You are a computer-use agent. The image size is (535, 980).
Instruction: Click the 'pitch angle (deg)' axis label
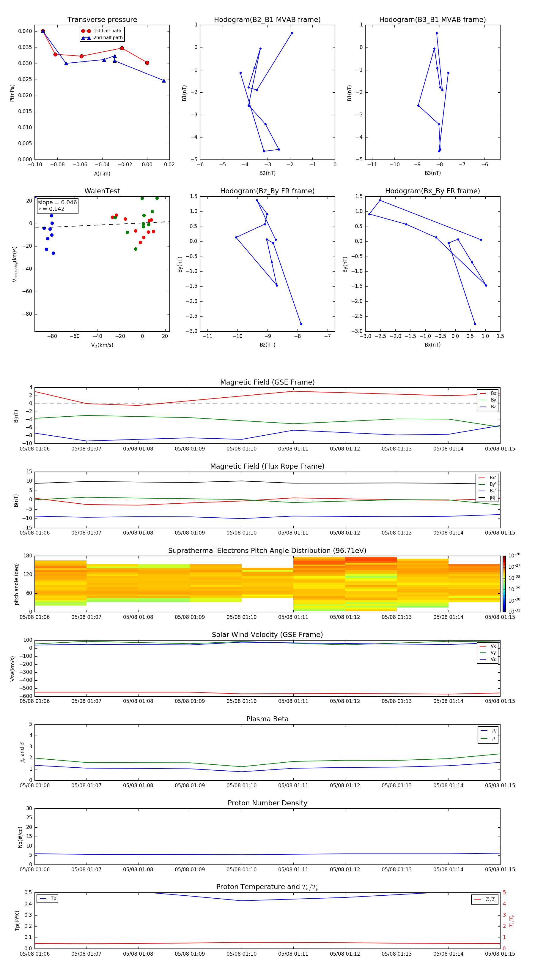tap(16, 584)
